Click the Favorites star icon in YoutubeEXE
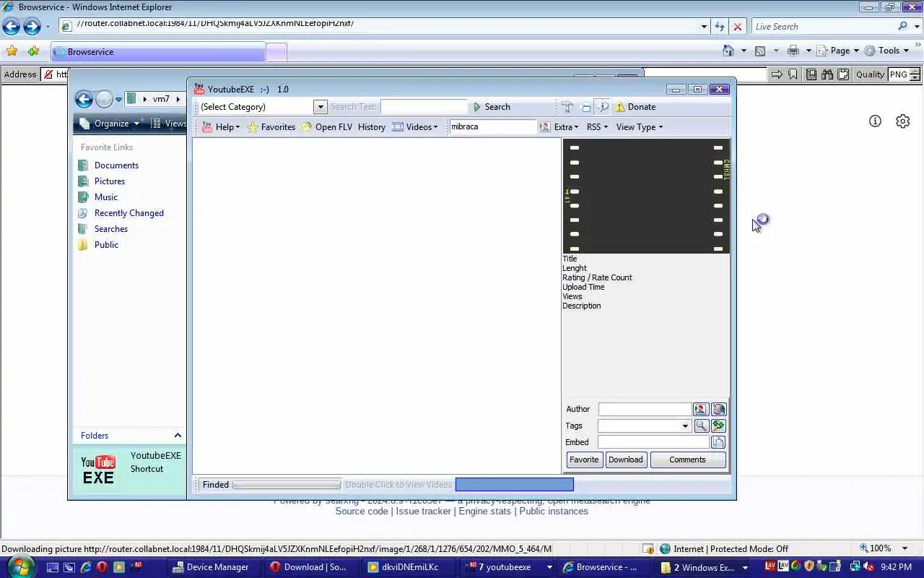 (x=253, y=127)
